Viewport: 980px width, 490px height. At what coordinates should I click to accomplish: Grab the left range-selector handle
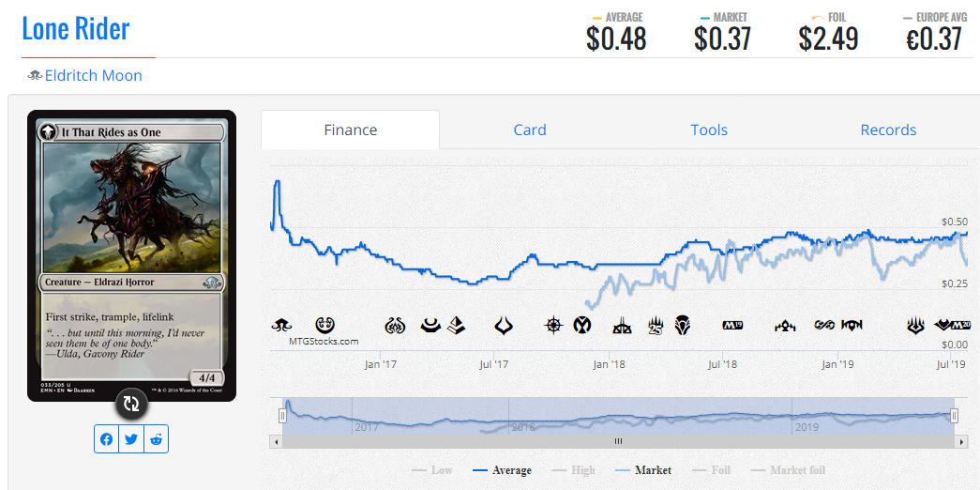click(282, 415)
